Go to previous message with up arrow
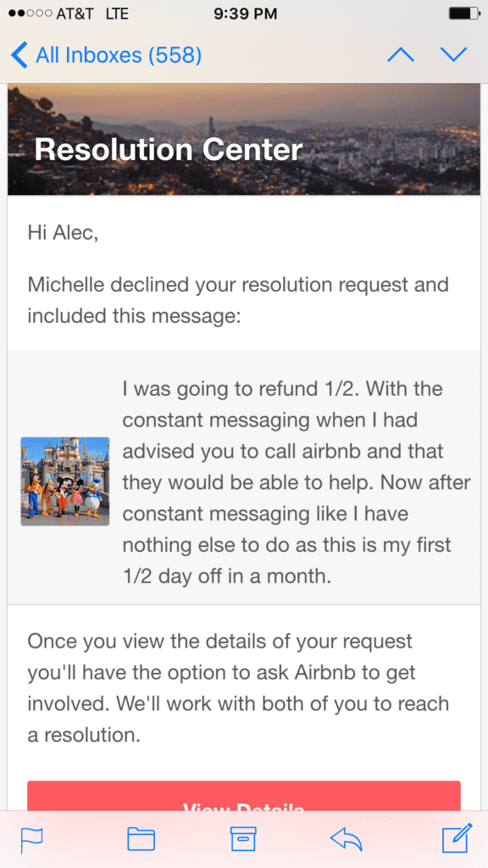Screen dimensions: 488x868 coord(401,55)
